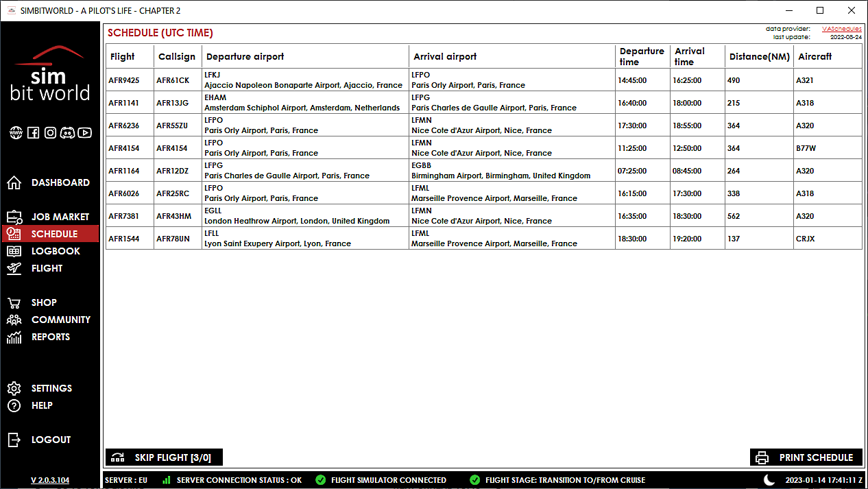Viewport: 868px width, 489px height.
Task: Open the Discord social icon
Action: click(67, 133)
